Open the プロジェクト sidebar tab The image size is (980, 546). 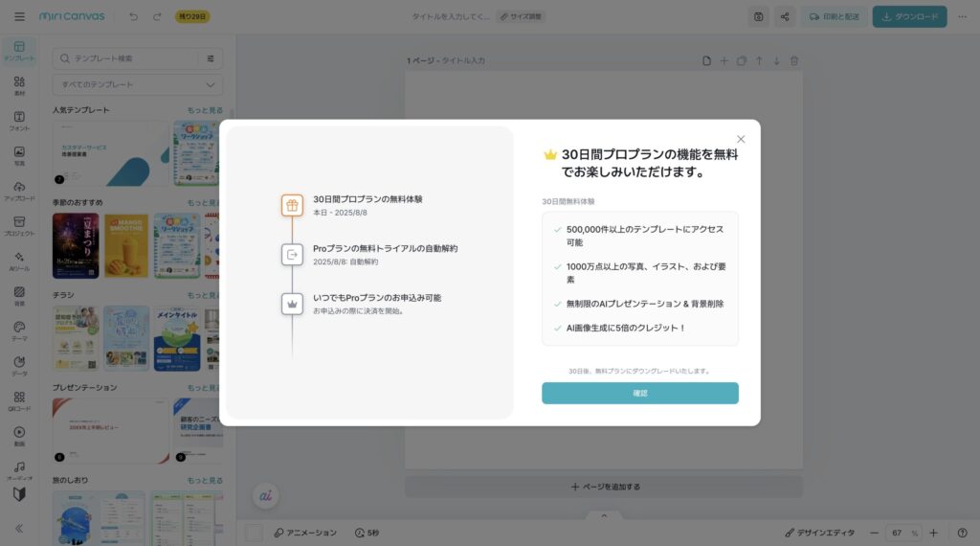coord(19,226)
